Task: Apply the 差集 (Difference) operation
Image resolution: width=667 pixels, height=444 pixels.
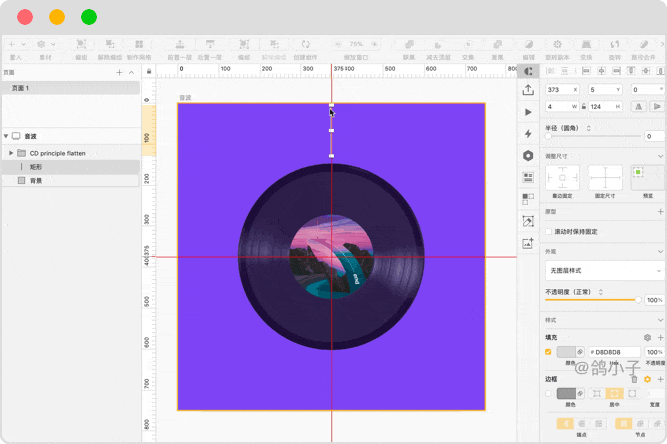Action: (x=497, y=44)
